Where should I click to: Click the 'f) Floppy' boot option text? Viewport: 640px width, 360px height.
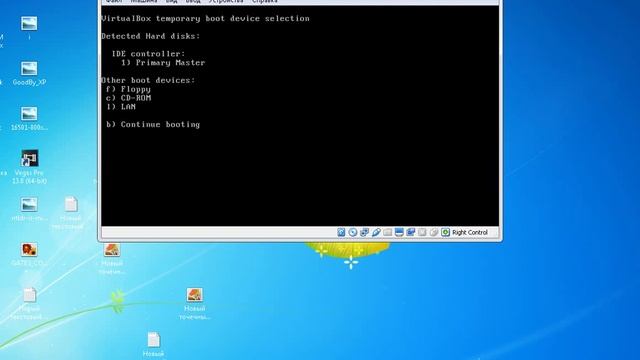tap(128, 89)
